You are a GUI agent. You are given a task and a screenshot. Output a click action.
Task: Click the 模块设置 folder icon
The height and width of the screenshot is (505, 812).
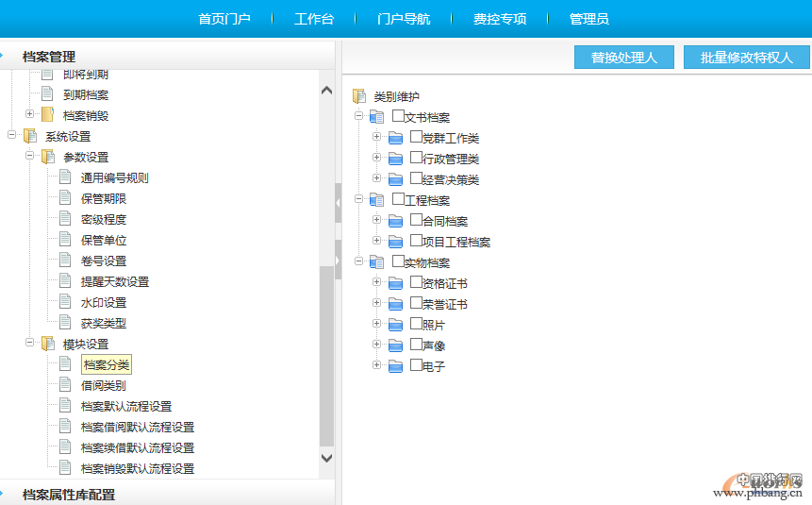point(48,344)
